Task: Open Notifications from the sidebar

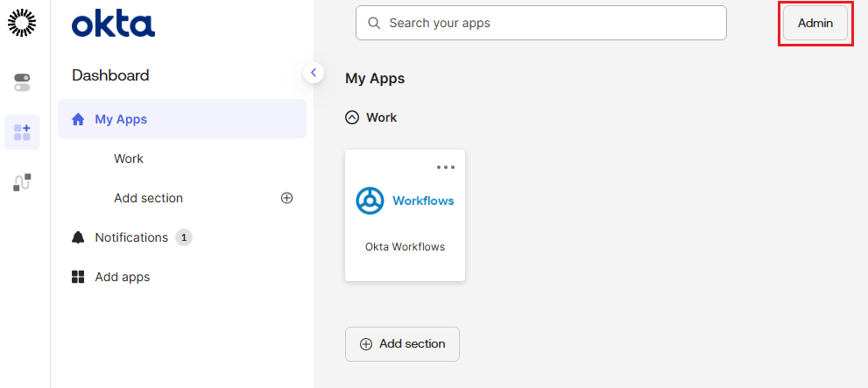Action: [131, 237]
